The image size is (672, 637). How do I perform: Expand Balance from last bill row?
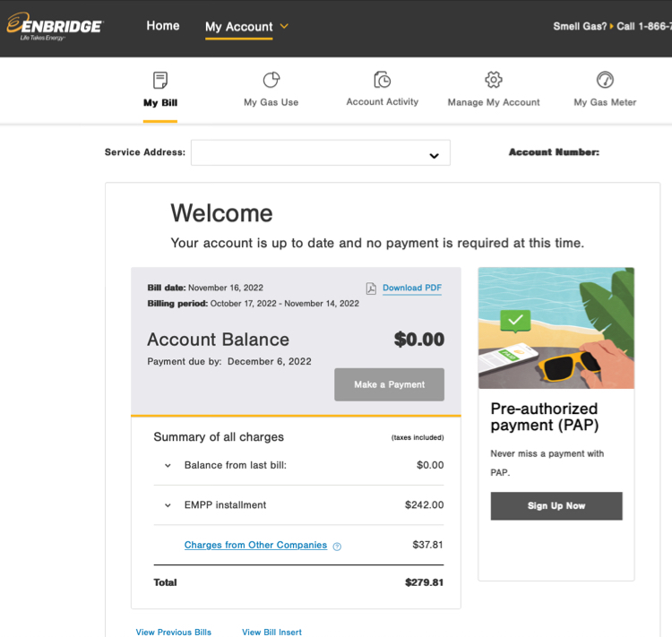(x=168, y=466)
